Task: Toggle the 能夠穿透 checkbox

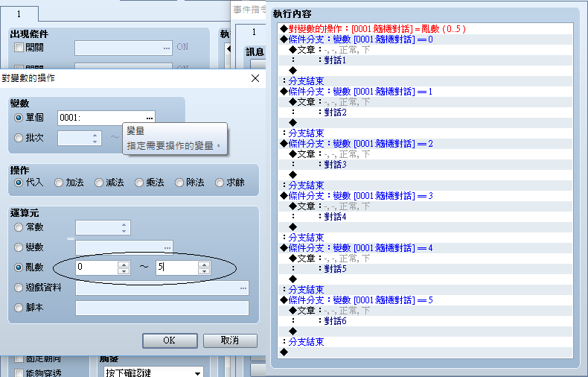Action: point(19,373)
